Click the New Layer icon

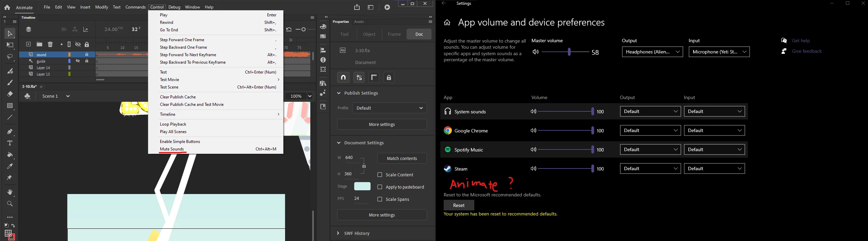[29, 44]
